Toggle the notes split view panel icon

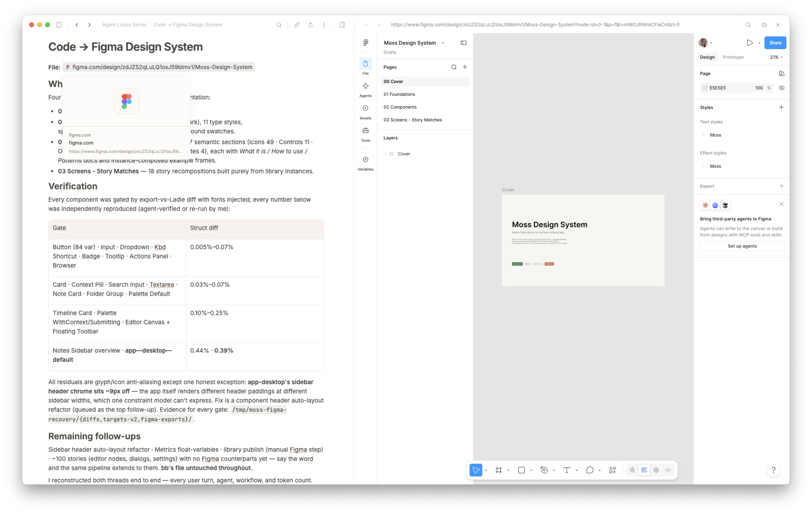coord(342,25)
